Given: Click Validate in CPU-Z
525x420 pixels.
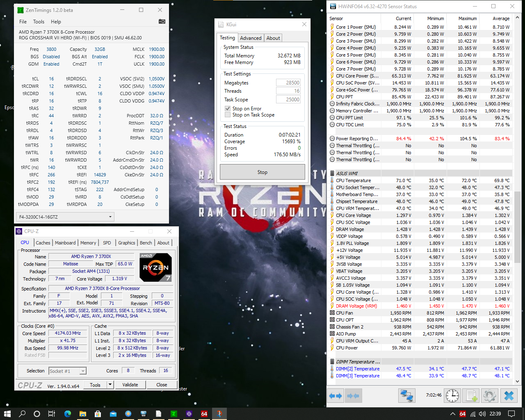Looking at the screenshot, I should tap(130, 385).
